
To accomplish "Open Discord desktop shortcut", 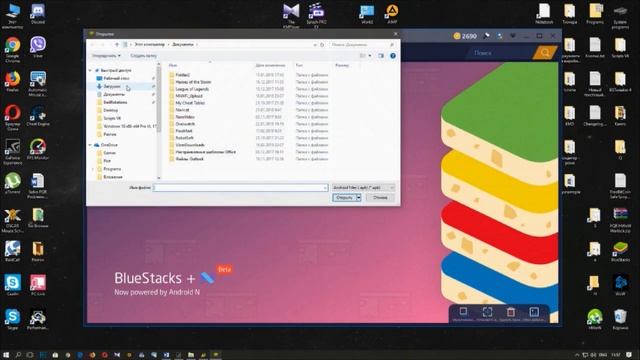I will [38, 13].
